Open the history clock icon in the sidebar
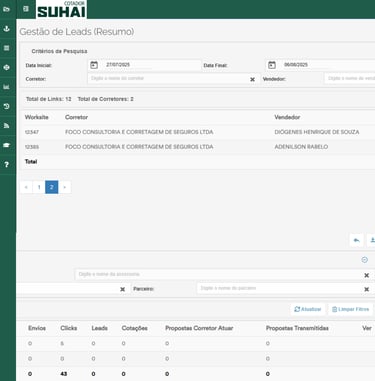 coord(6,106)
